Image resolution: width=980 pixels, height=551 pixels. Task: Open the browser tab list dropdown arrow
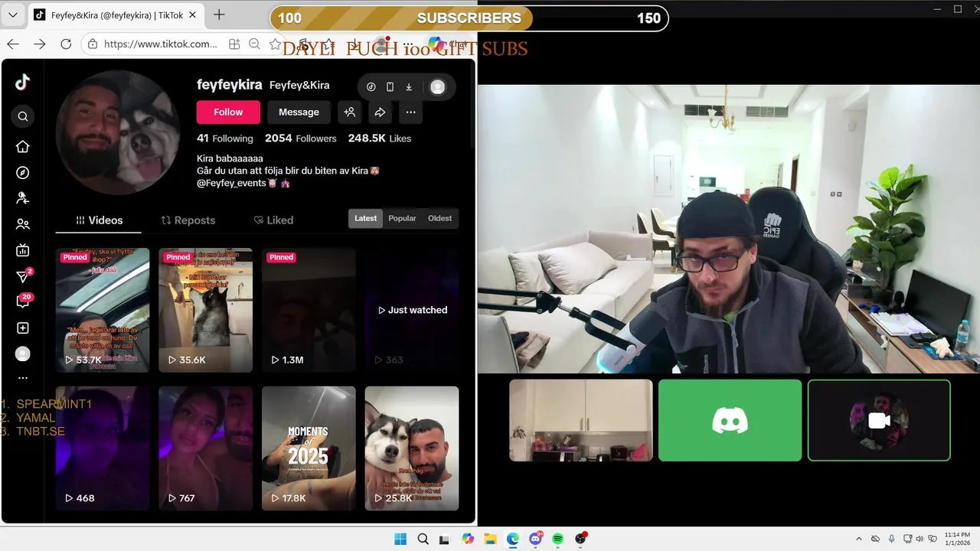pyautogui.click(x=12, y=15)
